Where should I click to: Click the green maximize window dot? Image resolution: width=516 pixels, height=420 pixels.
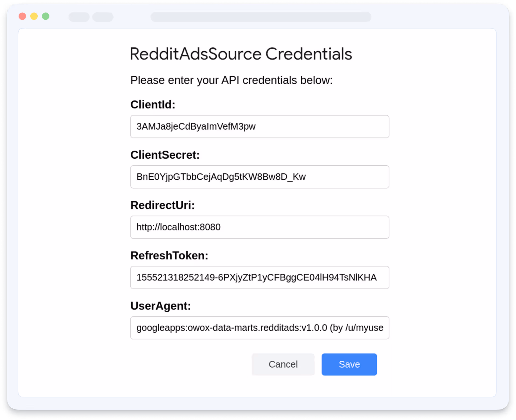(46, 16)
